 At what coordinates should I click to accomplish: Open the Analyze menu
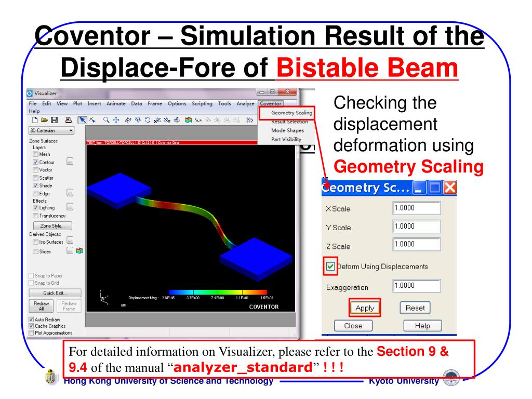(x=245, y=103)
